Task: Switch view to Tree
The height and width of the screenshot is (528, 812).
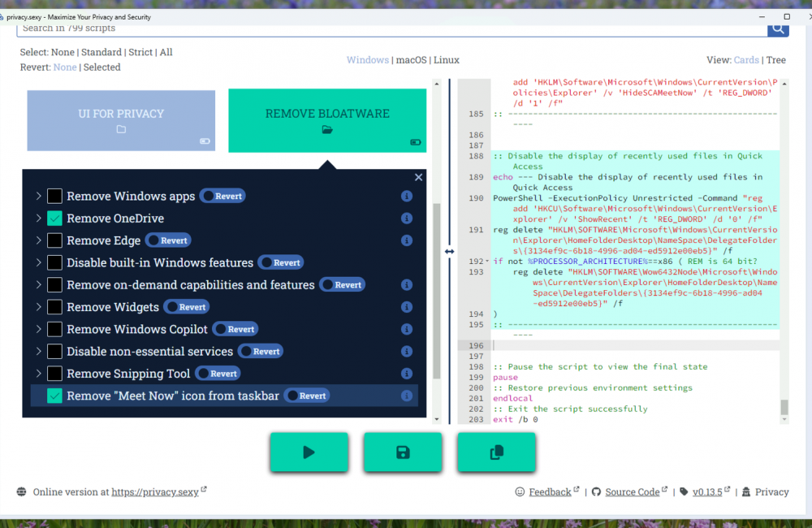Action: point(775,60)
